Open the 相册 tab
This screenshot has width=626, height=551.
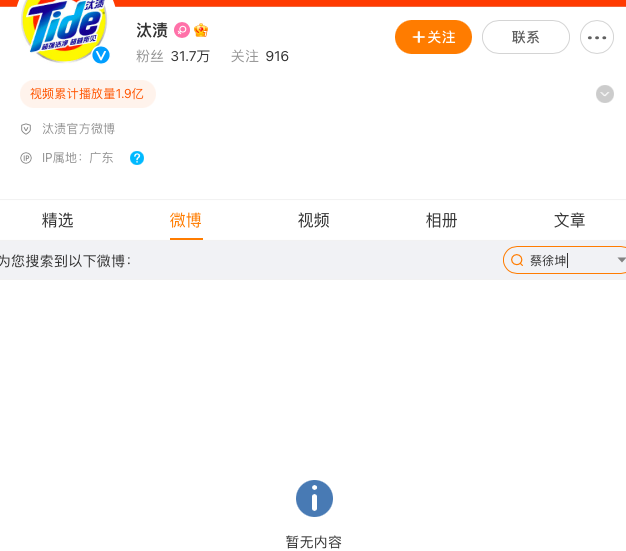(442, 220)
